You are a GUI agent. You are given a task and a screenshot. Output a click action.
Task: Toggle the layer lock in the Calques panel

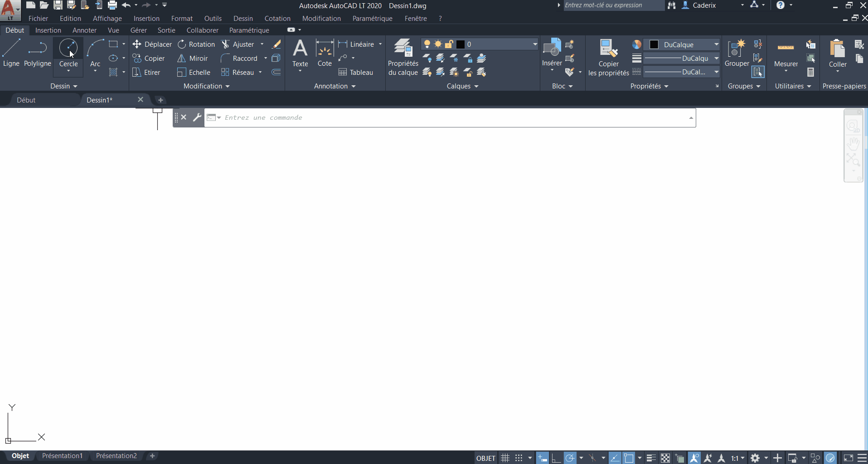click(449, 44)
